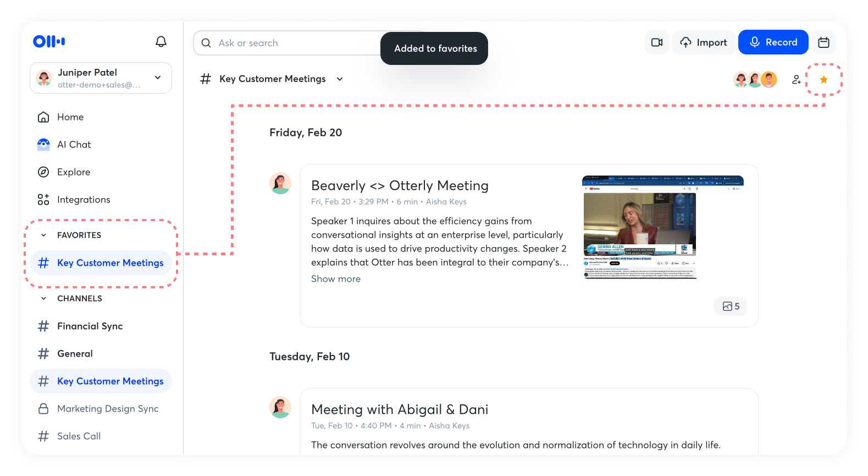
Task: Click the notifications bell icon
Action: click(161, 42)
